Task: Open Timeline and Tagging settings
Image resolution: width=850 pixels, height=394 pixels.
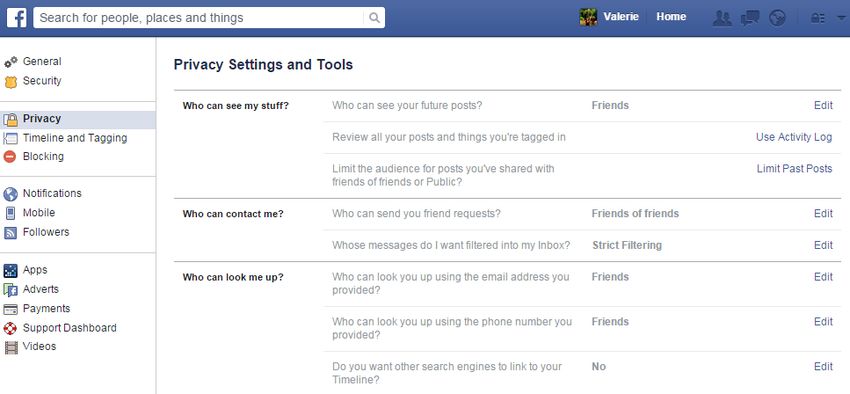Action: click(x=75, y=138)
